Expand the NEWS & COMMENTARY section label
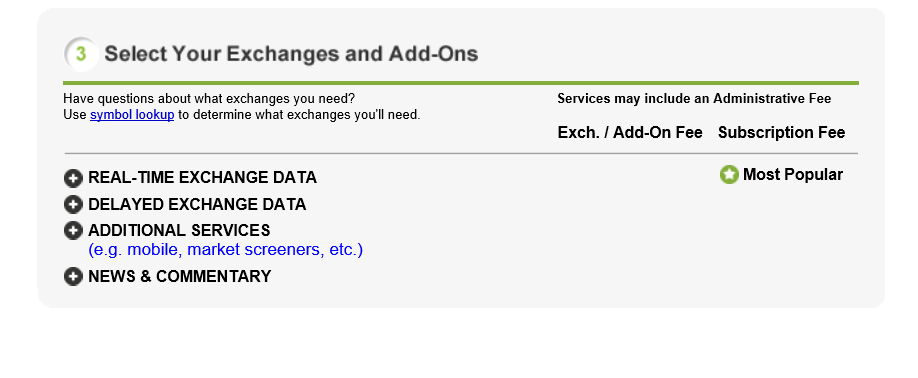The image size is (918, 378). tap(180, 276)
